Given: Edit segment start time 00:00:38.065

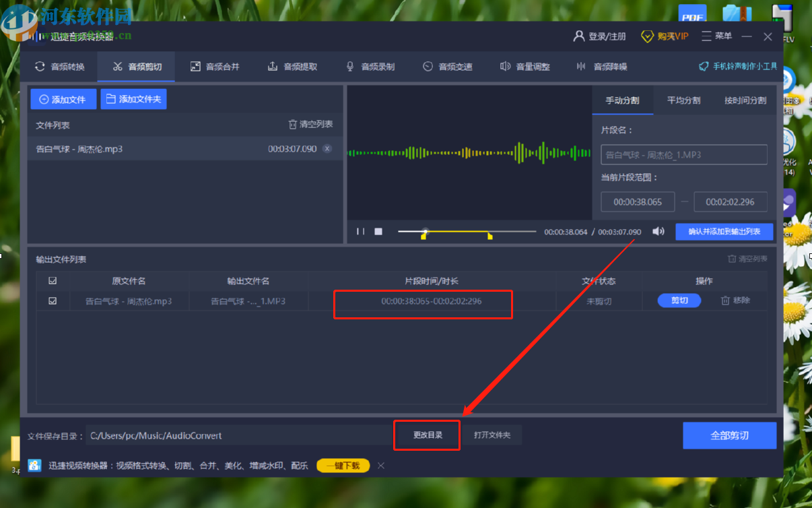Looking at the screenshot, I should [638, 201].
